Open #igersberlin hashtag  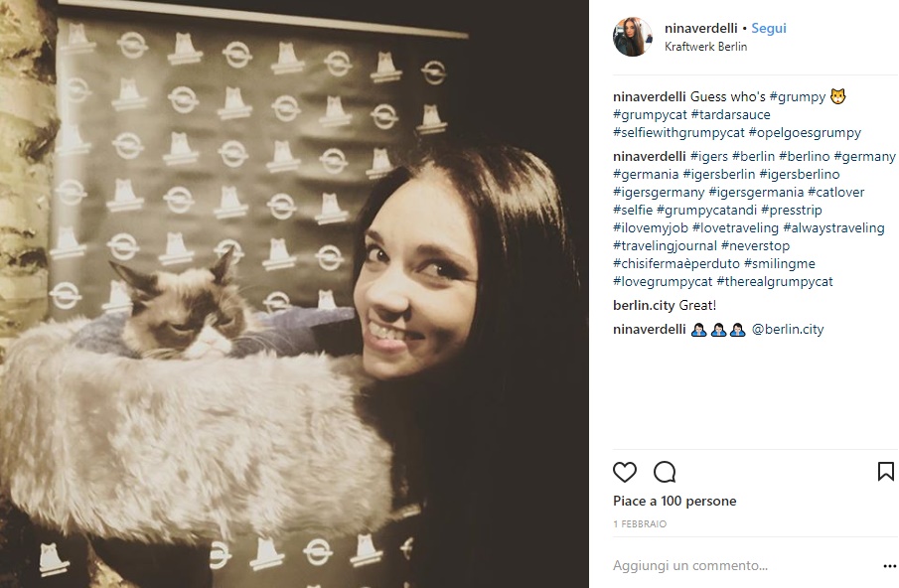pyautogui.click(x=718, y=174)
